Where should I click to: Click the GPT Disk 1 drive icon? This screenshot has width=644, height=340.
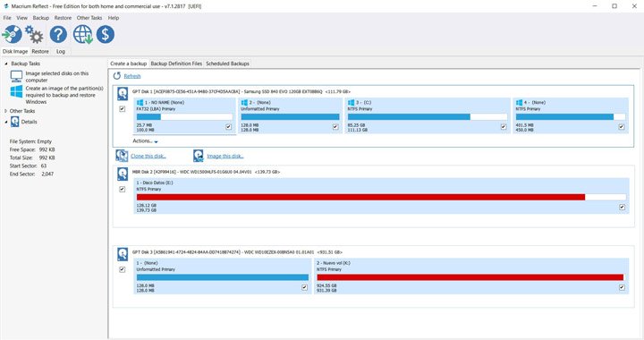(x=123, y=94)
